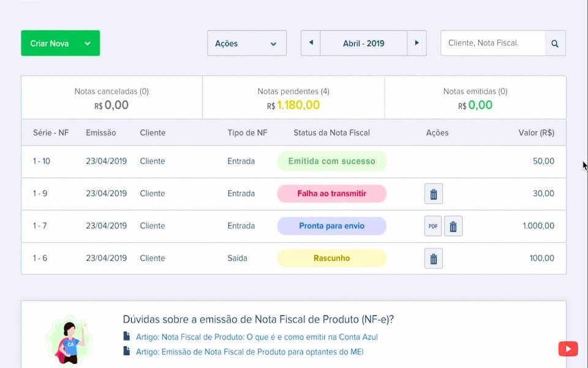Go to next month arrow

coord(417,43)
